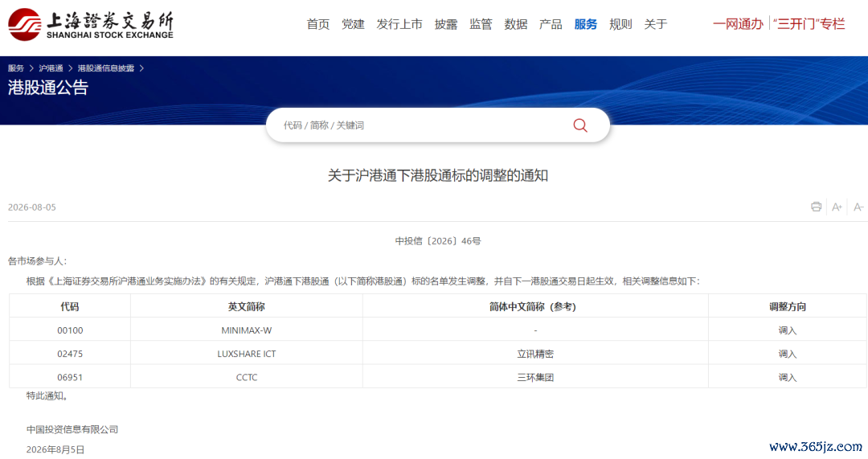868x459 pixels.
Task: Click the print page icon
Action: pyautogui.click(x=816, y=207)
